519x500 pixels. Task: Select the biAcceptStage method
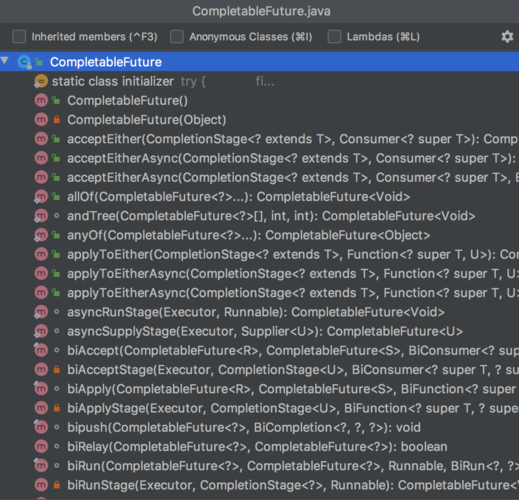point(259,370)
